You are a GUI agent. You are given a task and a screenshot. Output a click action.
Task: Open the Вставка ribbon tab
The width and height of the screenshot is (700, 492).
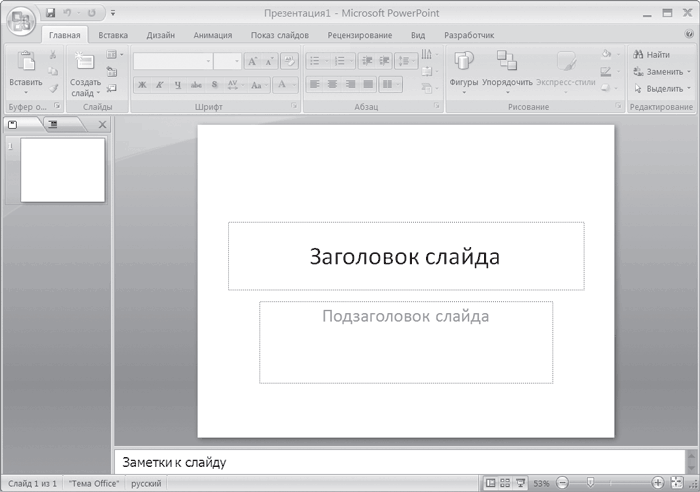pos(113,35)
